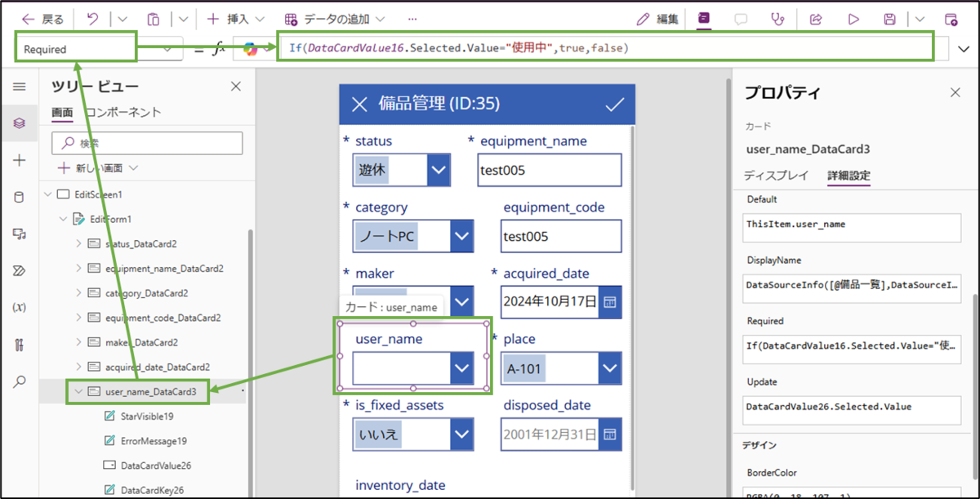Open the more options ellipsis in toolbar

(412, 19)
